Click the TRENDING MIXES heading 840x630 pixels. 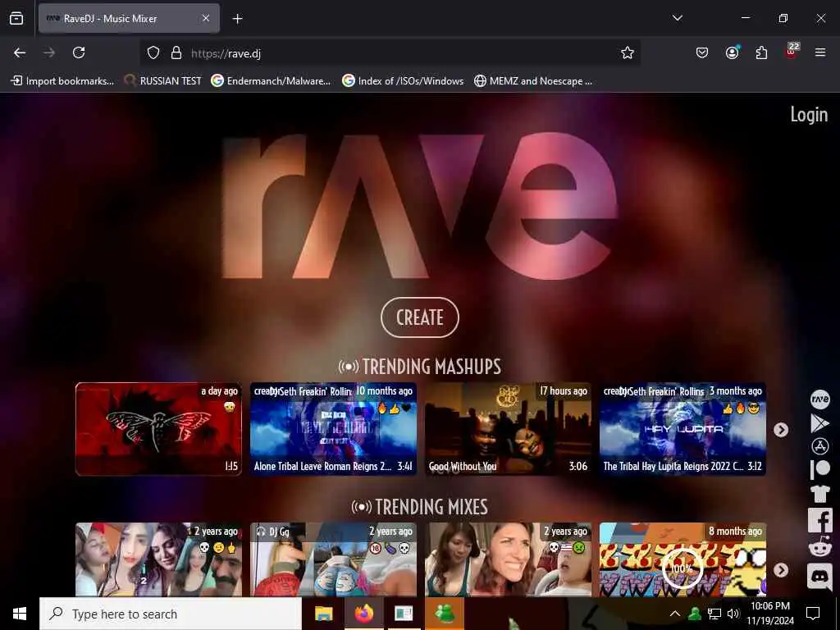click(x=420, y=507)
